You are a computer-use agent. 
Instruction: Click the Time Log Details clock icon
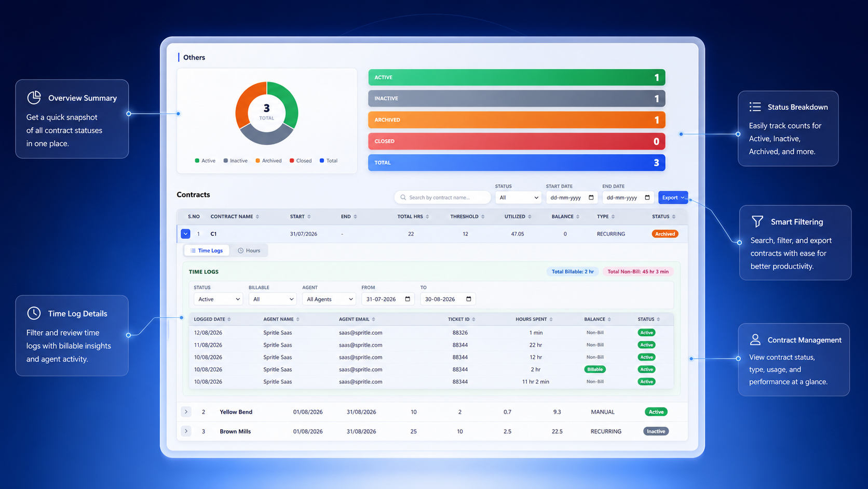point(34,313)
